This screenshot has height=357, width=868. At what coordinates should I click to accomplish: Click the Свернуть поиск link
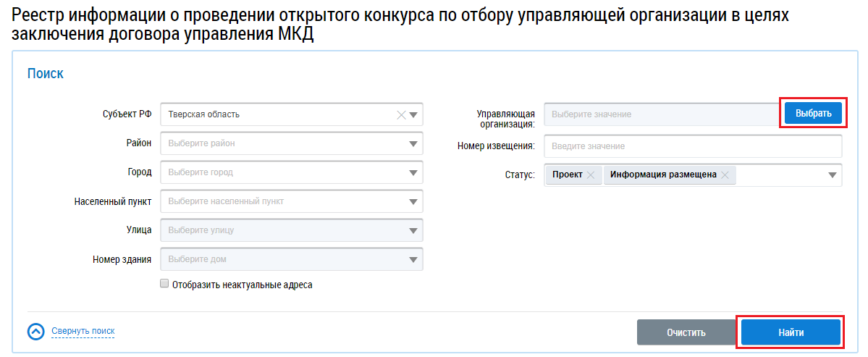83,332
